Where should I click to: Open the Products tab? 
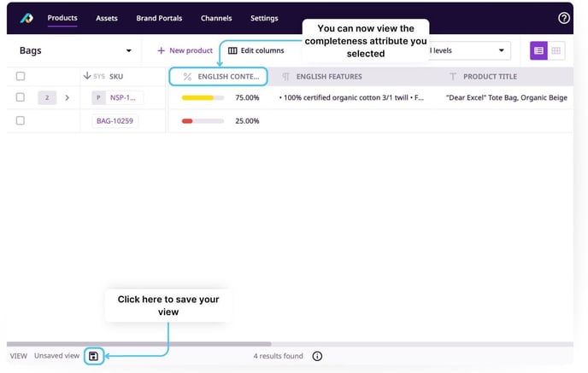(x=62, y=18)
